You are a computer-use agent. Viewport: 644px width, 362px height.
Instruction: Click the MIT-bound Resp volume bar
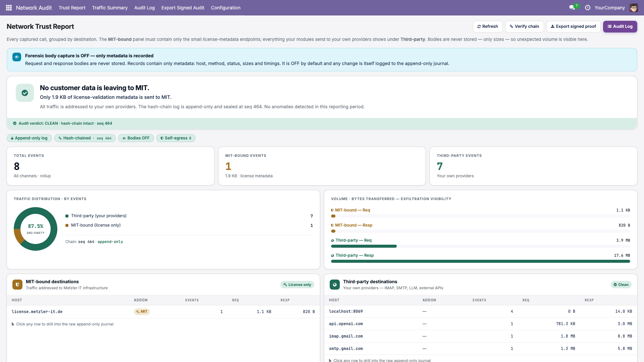(x=480, y=231)
